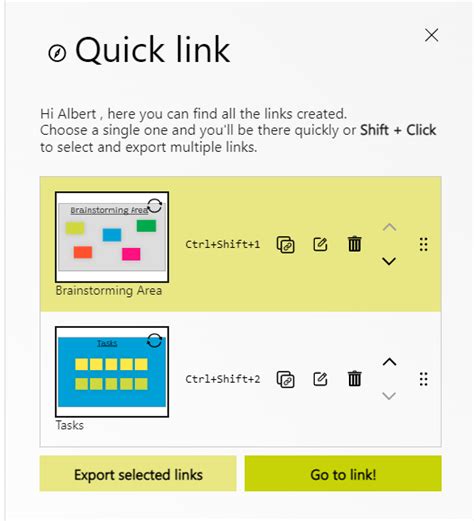Select the Brainstorming Area thumbnail
Screen dimensions: 474x521
coord(112,237)
